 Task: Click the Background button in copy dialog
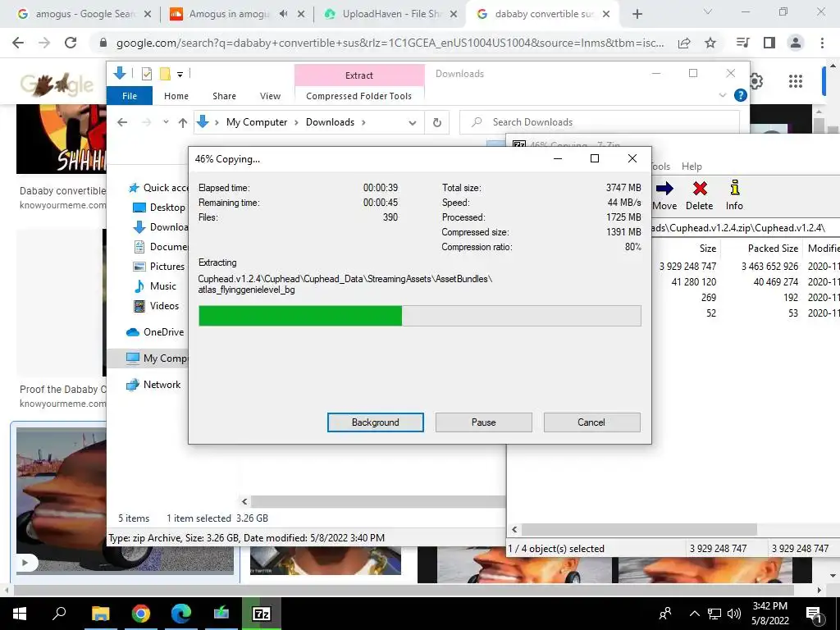376,422
